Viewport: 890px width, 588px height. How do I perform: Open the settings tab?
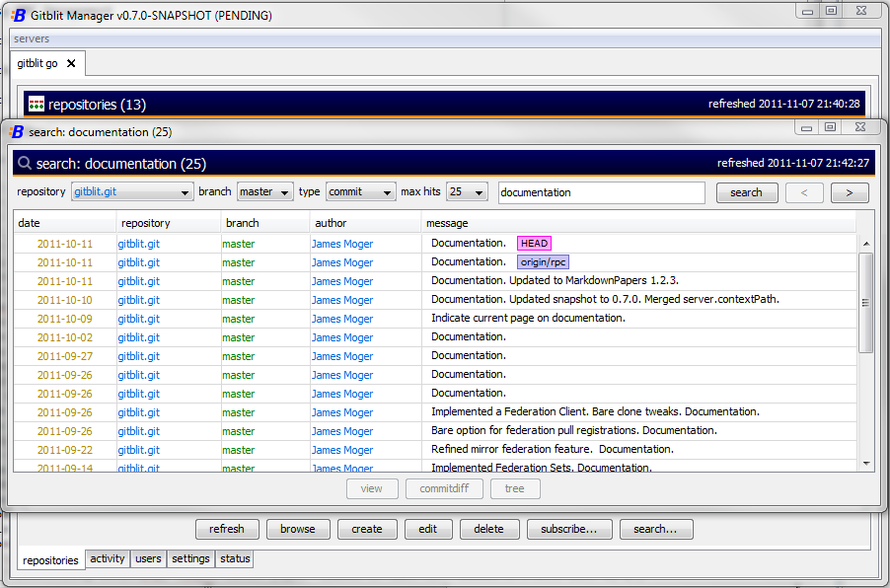190,558
